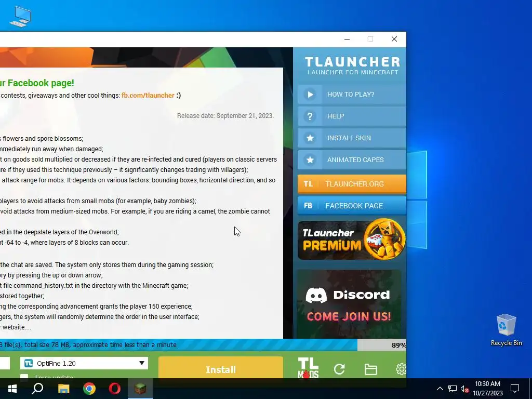Open ANIMATED CAPES
532x399 pixels.
pyautogui.click(x=352, y=159)
